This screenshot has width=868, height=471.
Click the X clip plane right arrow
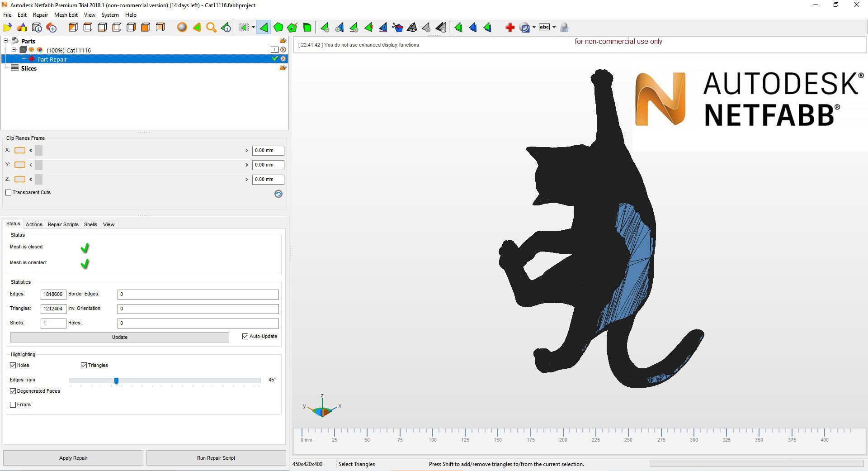(247, 150)
